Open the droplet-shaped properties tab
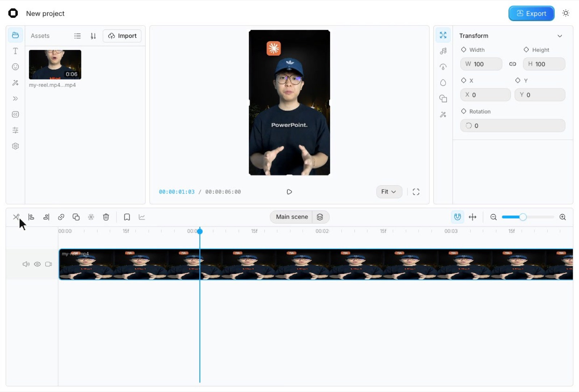Viewport: 579px width, 392px height. (x=443, y=83)
